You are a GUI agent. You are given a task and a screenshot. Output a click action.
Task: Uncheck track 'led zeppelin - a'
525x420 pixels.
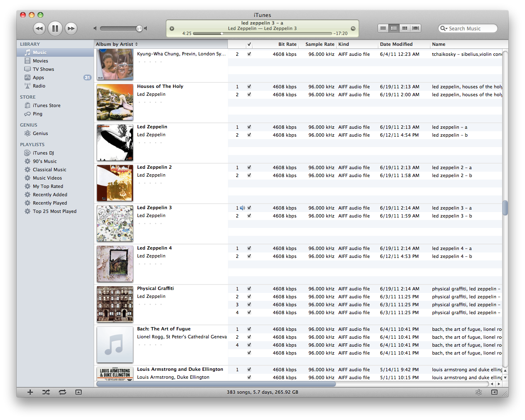point(249,127)
